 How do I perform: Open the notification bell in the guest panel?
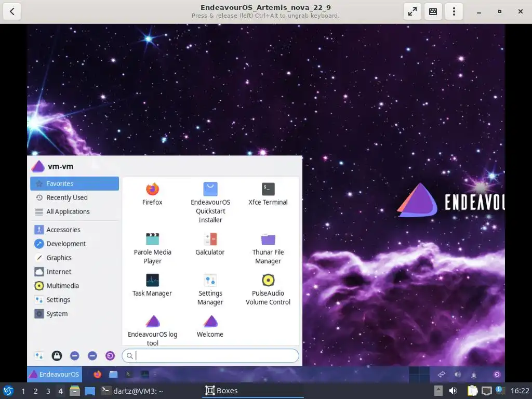(474, 375)
